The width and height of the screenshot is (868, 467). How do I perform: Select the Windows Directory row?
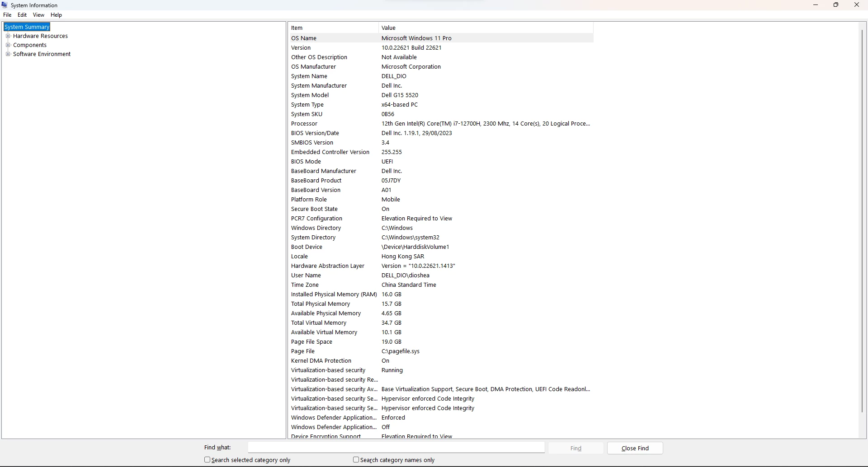441,228
